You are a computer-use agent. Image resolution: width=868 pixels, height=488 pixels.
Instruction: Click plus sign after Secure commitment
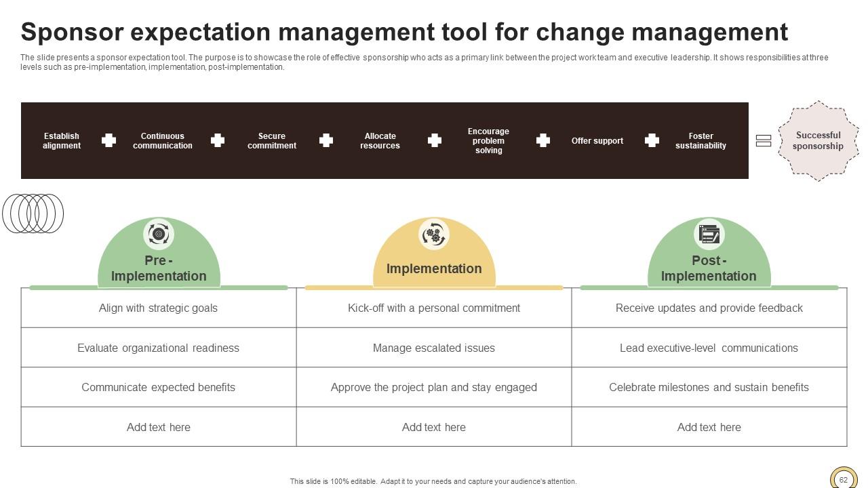click(326, 140)
